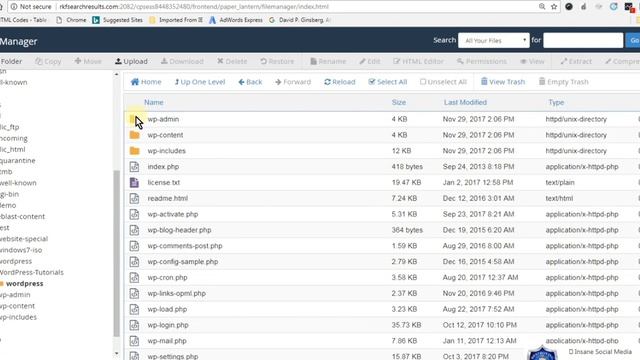Click Empty Trash

pos(564,82)
